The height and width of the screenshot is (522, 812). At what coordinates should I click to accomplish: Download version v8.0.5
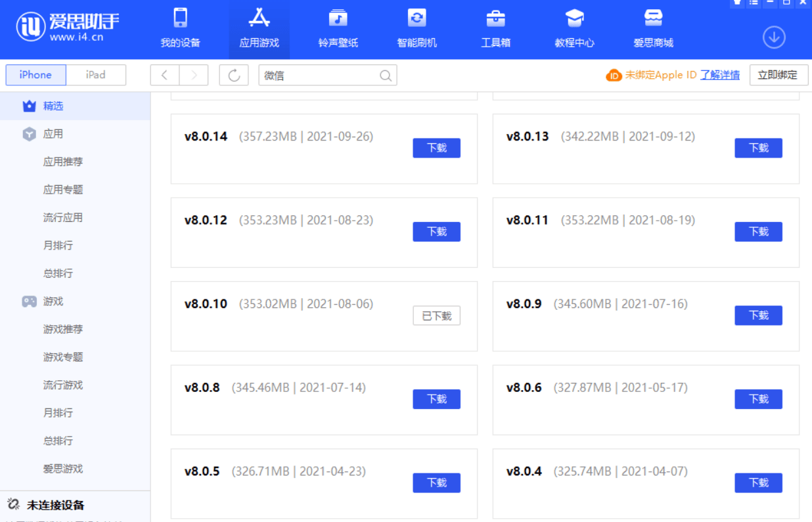437,483
